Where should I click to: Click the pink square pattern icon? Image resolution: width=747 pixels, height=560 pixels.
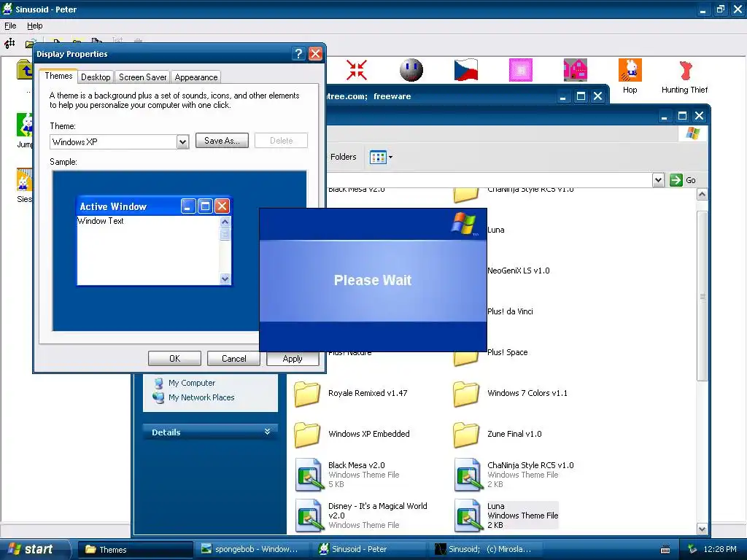point(521,70)
